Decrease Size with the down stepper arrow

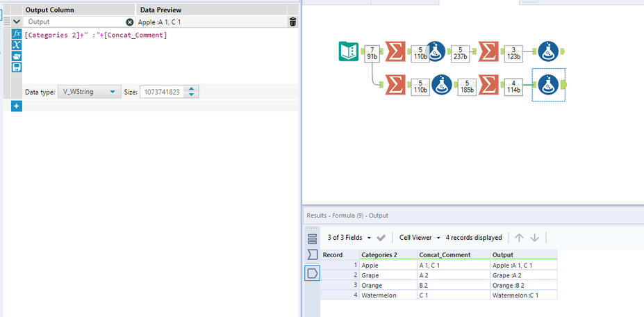tap(191, 95)
